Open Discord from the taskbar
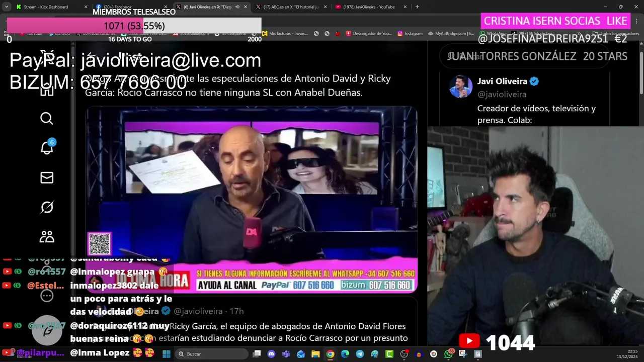The width and height of the screenshot is (644, 362). (x=271, y=354)
